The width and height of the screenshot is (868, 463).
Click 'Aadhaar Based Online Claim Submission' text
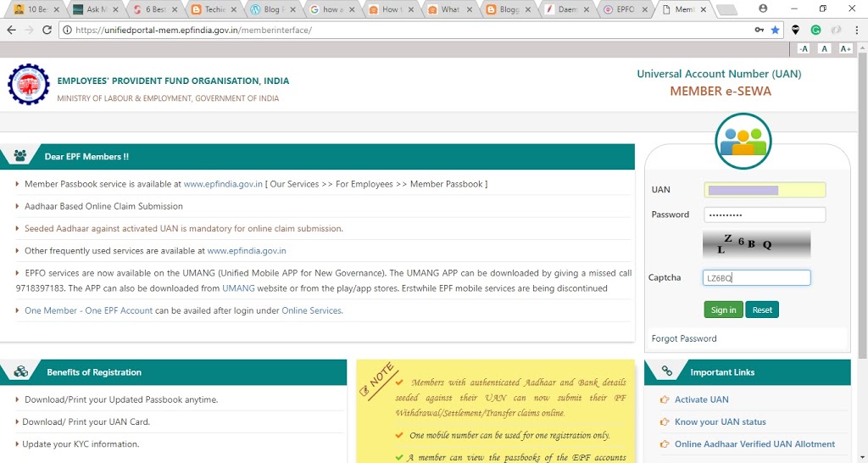(x=103, y=206)
